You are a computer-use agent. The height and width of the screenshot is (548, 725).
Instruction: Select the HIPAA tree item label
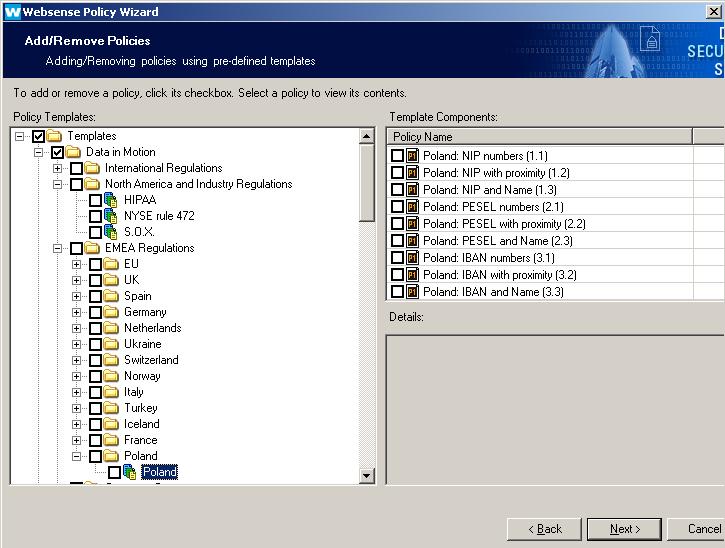click(140, 200)
